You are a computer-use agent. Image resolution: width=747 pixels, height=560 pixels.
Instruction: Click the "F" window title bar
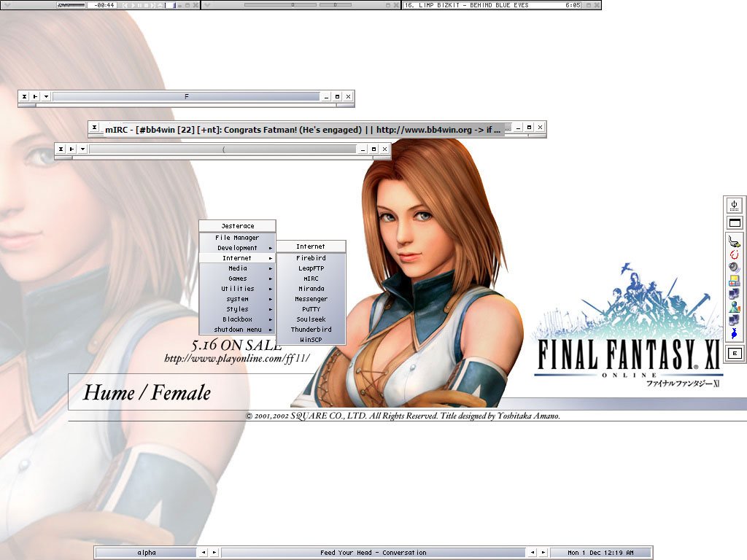pyautogui.click(x=186, y=97)
